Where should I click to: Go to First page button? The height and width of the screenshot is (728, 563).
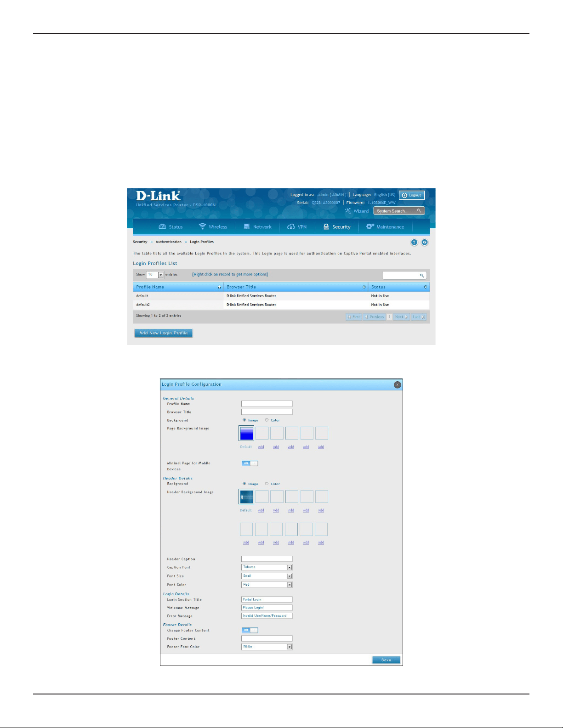point(354,317)
